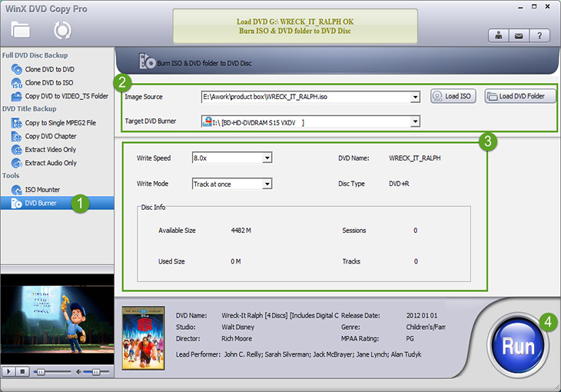Click the Load DVD status message banner
This screenshot has height=392, width=561.
click(x=295, y=26)
